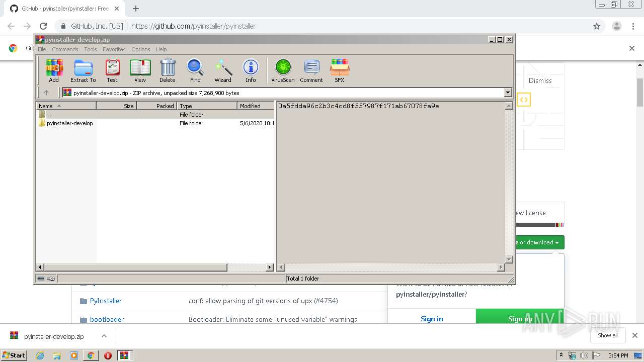The image size is (644, 362).
Task: Open the archive Comment tool
Action: [x=311, y=70]
